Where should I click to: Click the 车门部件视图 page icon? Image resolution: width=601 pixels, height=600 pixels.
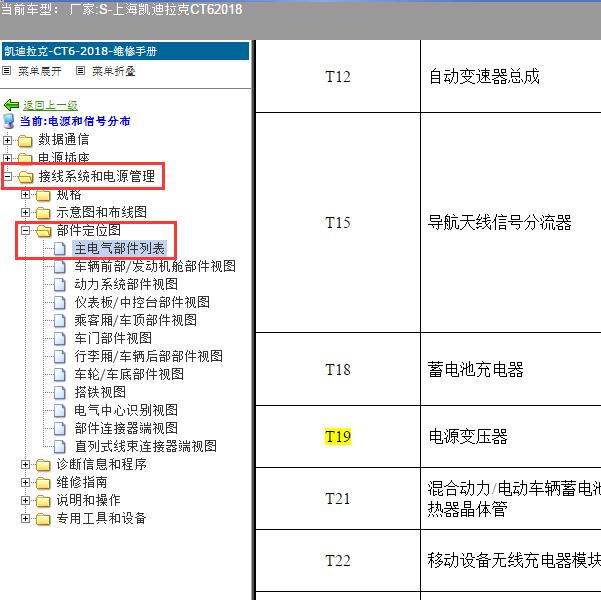[x=59, y=338]
